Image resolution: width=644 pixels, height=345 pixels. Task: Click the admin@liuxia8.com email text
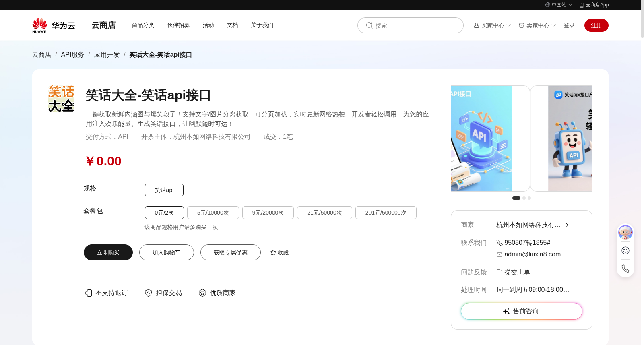533,254
